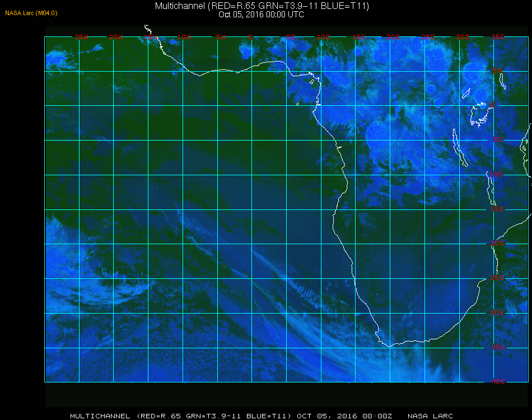The height and width of the screenshot is (420, 532).
Task: Click the 35S latitude label
Action: (498, 347)
